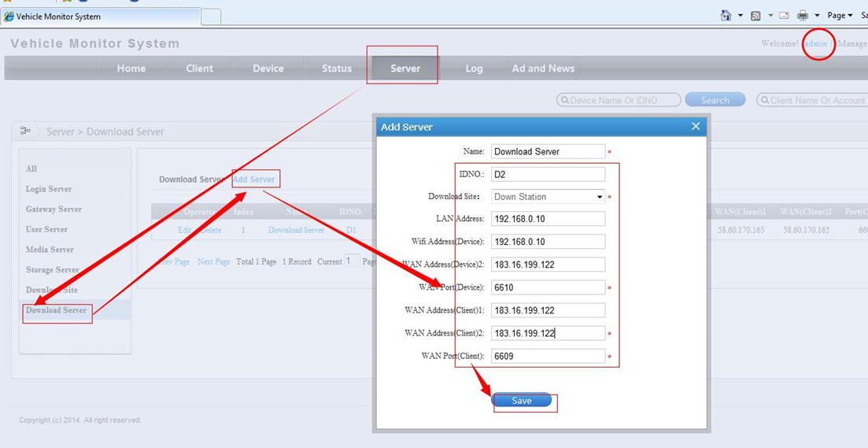Open the Log menu tab
The image size is (868, 448).
(474, 68)
